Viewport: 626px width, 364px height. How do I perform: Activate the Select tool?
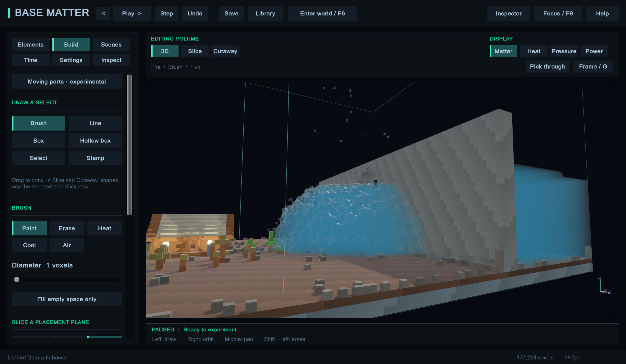38,158
